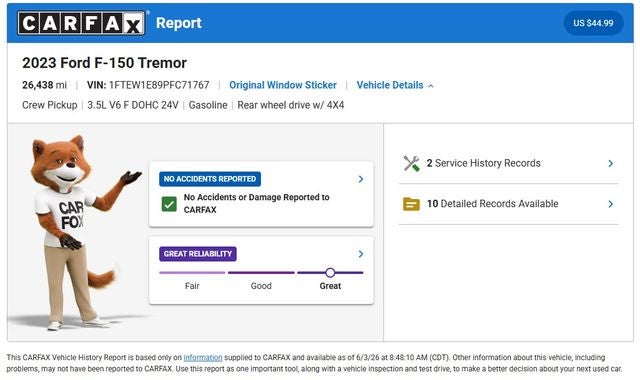Click the 'Great' reliability label
The image size is (640, 380).
click(330, 286)
